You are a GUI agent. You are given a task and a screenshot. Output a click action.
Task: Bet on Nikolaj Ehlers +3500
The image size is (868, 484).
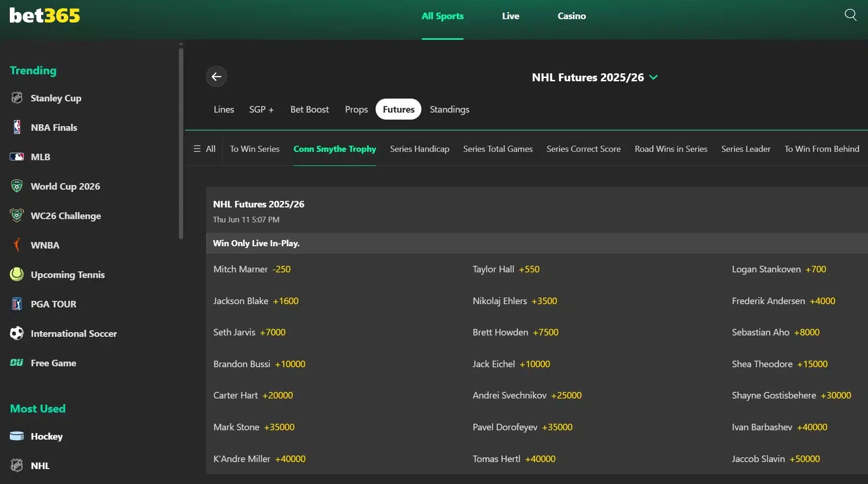tap(515, 301)
